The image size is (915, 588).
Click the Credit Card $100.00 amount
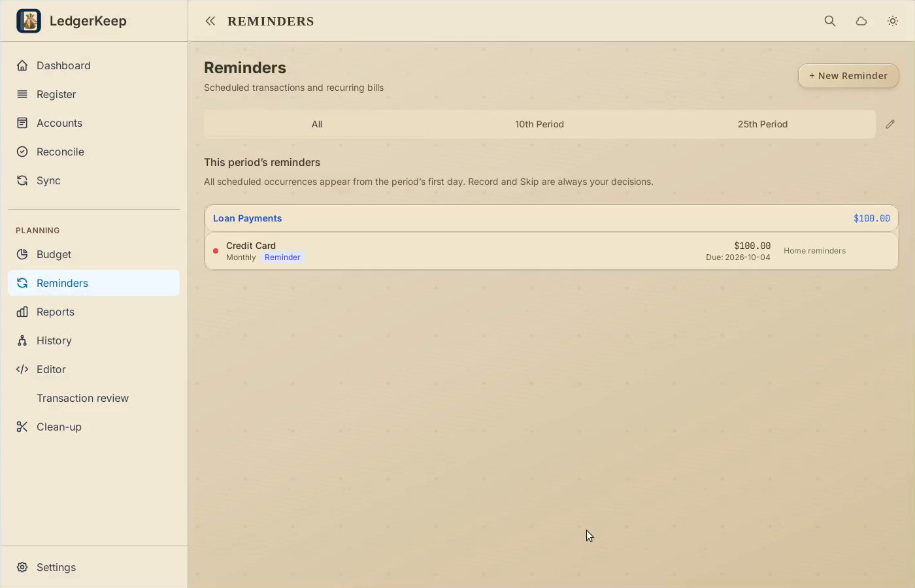point(752,246)
